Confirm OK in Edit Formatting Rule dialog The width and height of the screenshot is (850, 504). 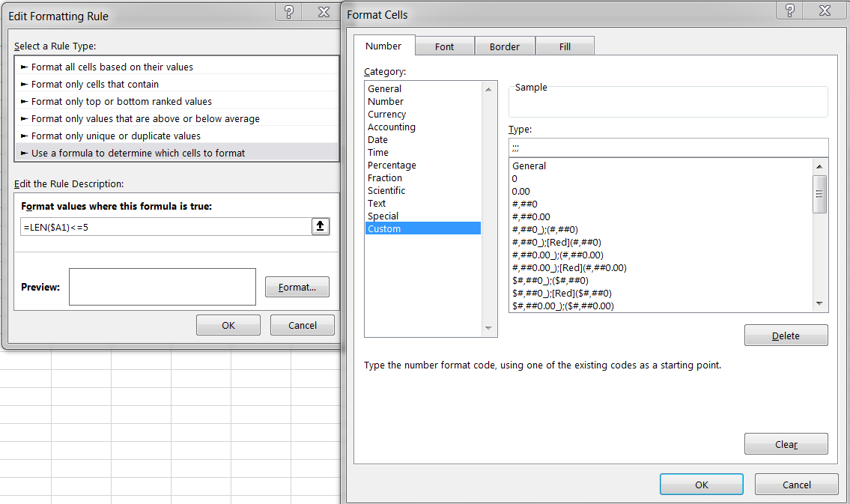pos(228,325)
